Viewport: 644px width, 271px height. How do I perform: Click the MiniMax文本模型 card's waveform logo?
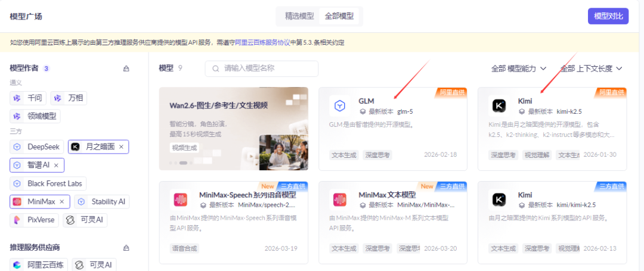(340, 200)
